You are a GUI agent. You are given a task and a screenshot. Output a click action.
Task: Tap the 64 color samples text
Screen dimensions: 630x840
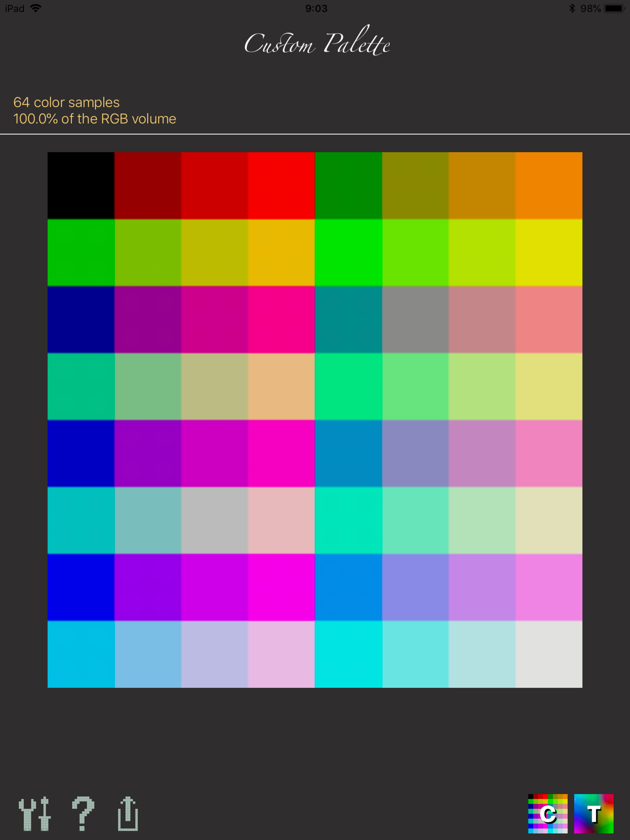point(66,102)
